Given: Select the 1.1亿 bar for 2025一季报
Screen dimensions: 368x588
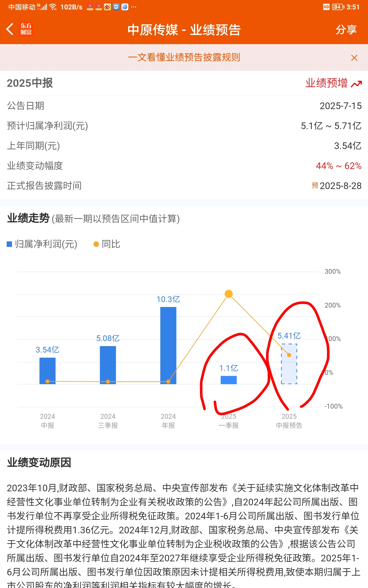Looking at the screenshot, I should [229, 380].
